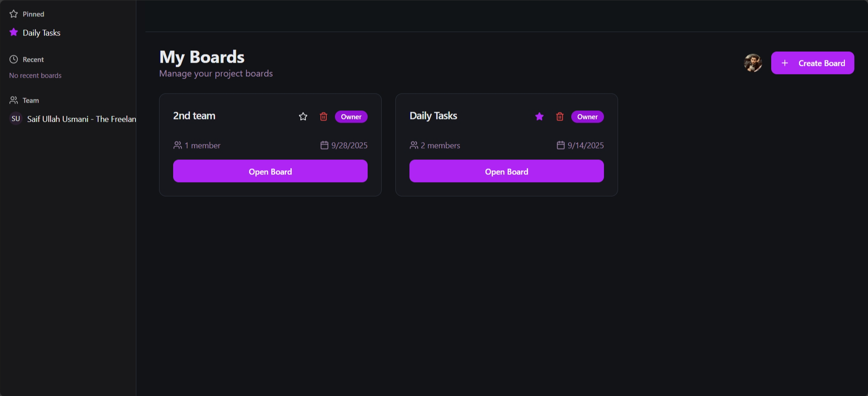Click the Daily Tasks card title
The image size is (868, 396).
pos(434,116)
